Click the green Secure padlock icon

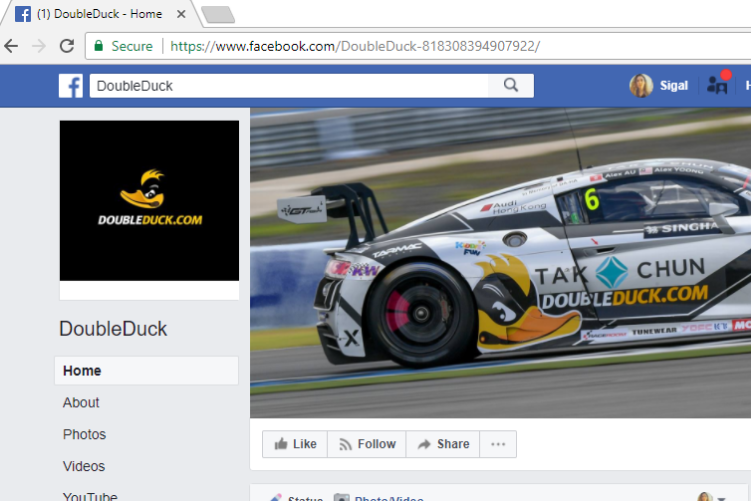pos(99,46)
